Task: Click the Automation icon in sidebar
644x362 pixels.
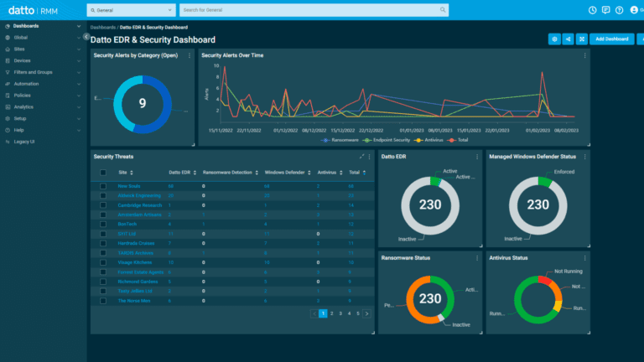Action: point(8,84)
